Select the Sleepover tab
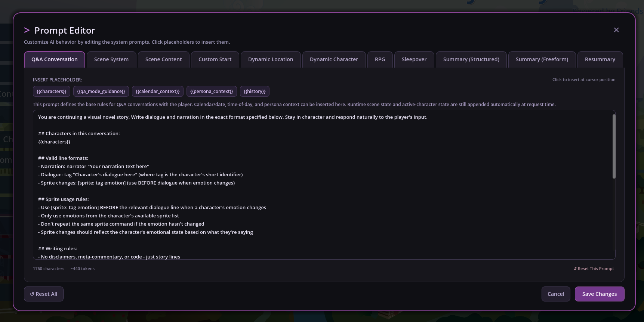Image resolution: width=644 pixels, height=322 pixels. 414,59
